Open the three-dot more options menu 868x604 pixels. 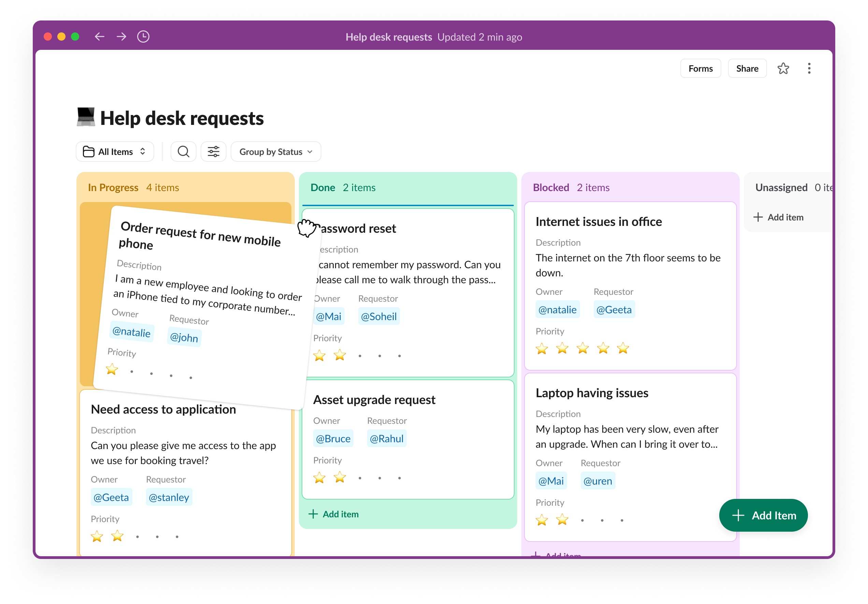point(809,69)
